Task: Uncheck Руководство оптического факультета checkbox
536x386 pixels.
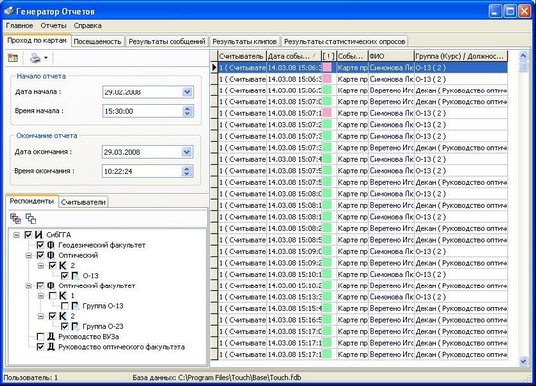Action: click(40, 347)
